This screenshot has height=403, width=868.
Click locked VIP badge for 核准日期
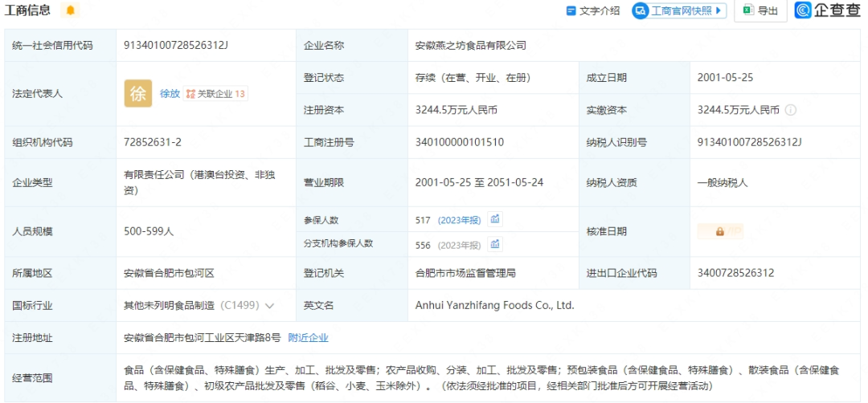[720, 231]
